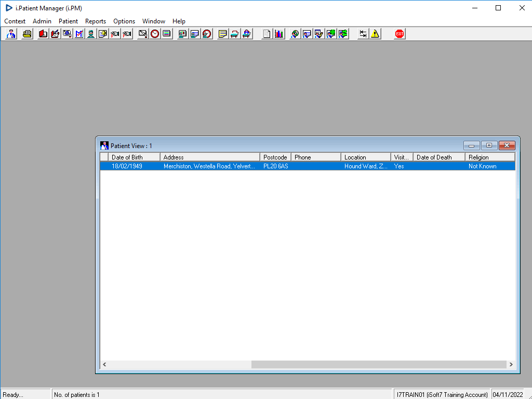532x399 pixels.
Task: Click the surgeon in green mask icon
Action: pos(91,34)
